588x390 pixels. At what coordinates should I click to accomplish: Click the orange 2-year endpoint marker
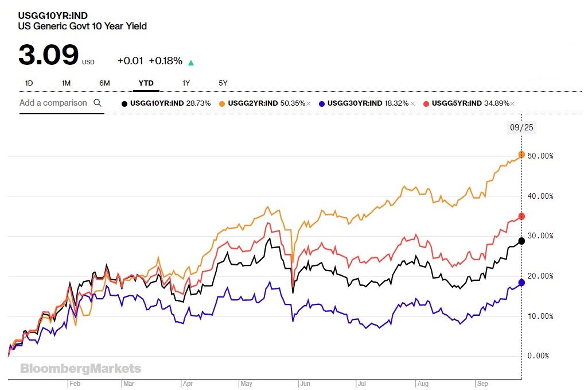point(521,155)
